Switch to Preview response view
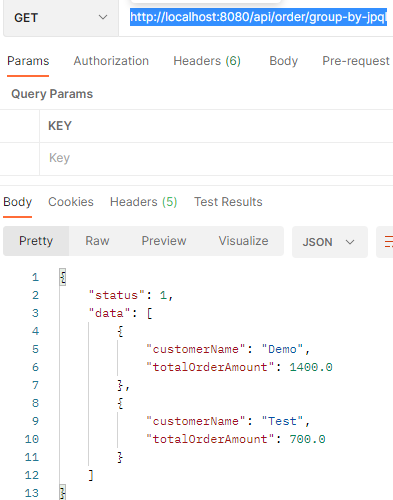The height and width of the screenshot is (500, 393). click(164, 241)
